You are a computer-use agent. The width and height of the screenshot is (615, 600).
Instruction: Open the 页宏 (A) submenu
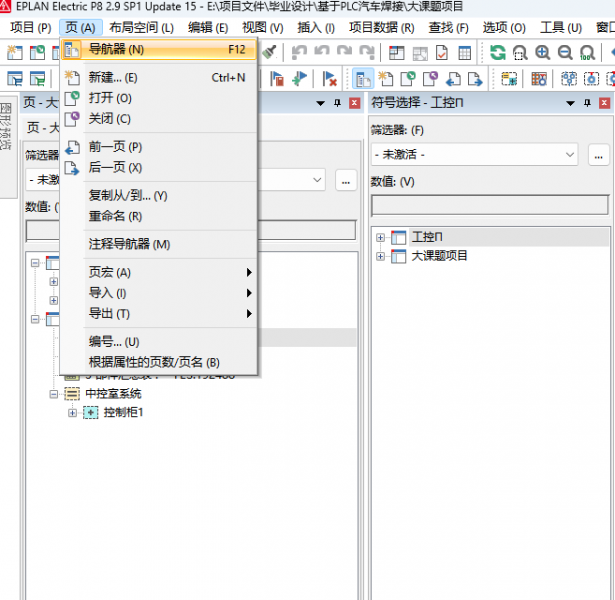coord(159,272)
